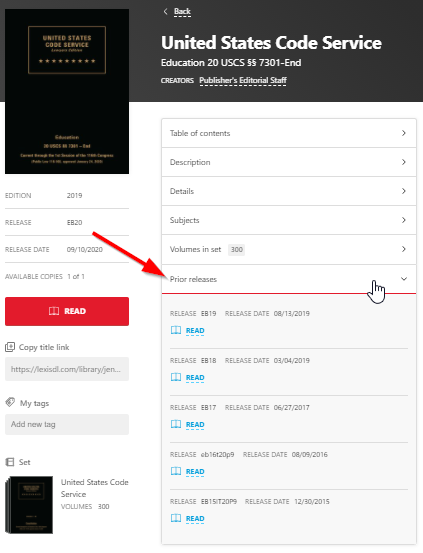Screen dimensions: 423x553
Task: Read release eb16t20p9 dated 08/09/2016
Action: 195,472
